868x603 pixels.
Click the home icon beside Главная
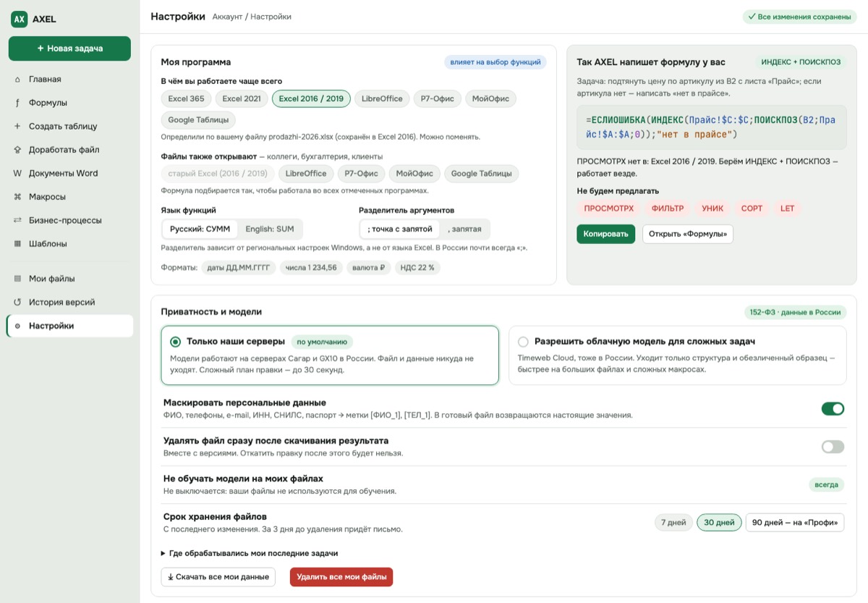(17, 80)
